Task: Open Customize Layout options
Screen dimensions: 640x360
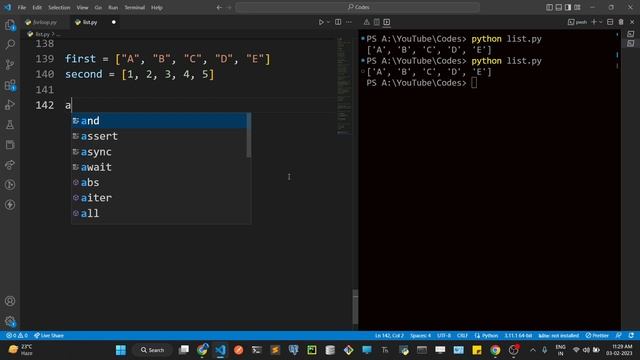Action: coord(577,7)
